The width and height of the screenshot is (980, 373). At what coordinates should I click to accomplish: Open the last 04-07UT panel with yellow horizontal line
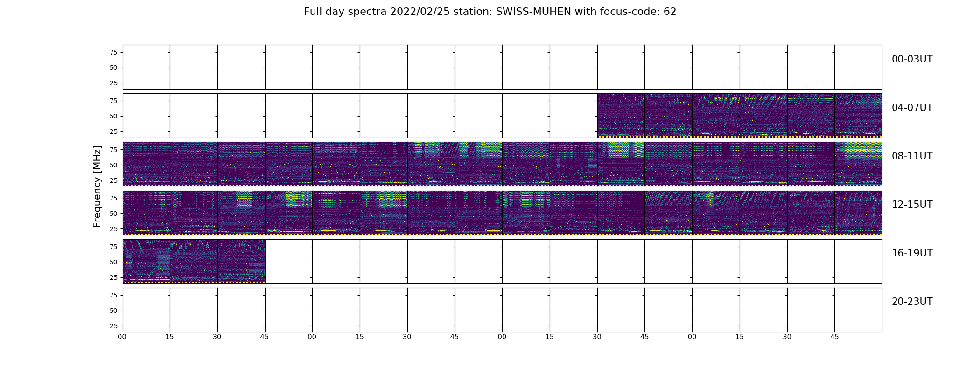(x=858, y=116)
